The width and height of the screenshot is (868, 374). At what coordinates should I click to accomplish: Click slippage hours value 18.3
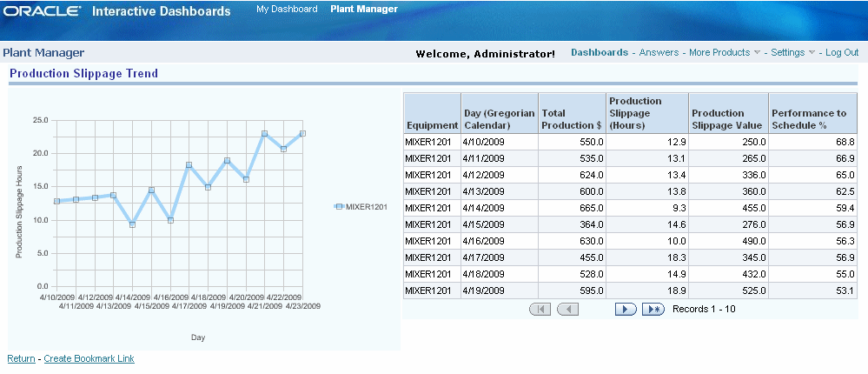pos(647,257)
